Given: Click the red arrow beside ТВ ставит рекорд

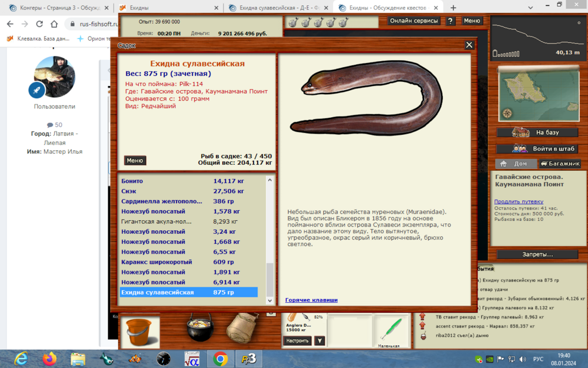Looking at the screenshot, I should click(x=423, y=317).
